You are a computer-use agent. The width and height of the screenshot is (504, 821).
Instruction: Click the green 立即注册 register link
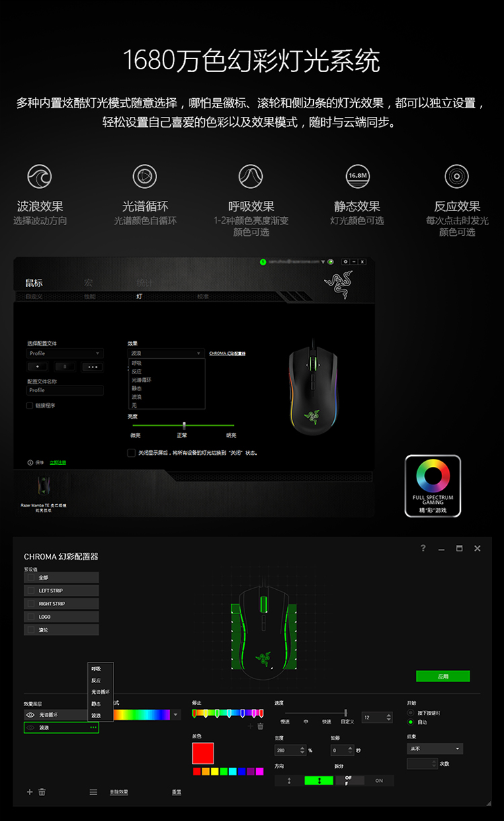tap(58, 463)
